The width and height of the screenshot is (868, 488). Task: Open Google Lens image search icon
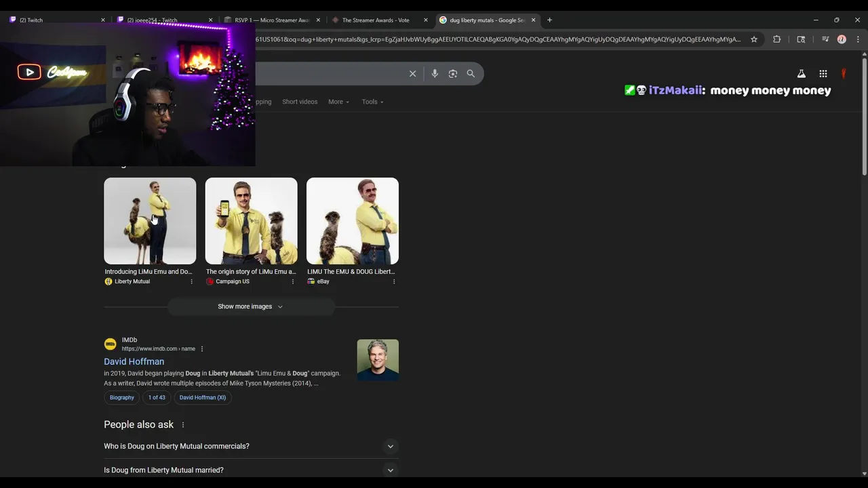(x=453, y=74)
